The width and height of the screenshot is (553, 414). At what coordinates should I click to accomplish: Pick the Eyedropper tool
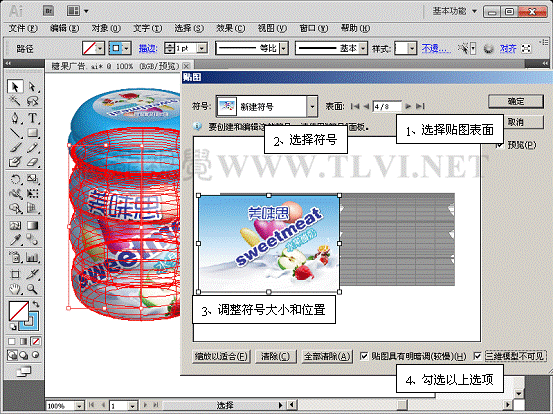15,240
